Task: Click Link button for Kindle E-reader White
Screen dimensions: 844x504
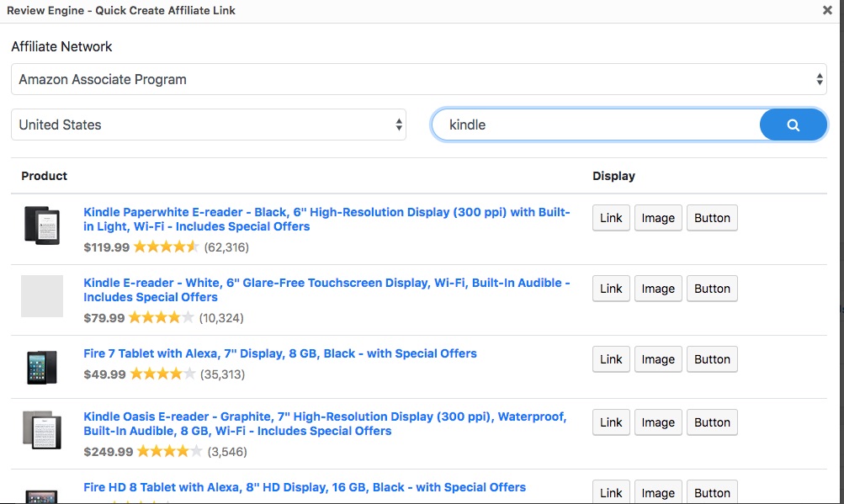Action: [x=611, y=289]
